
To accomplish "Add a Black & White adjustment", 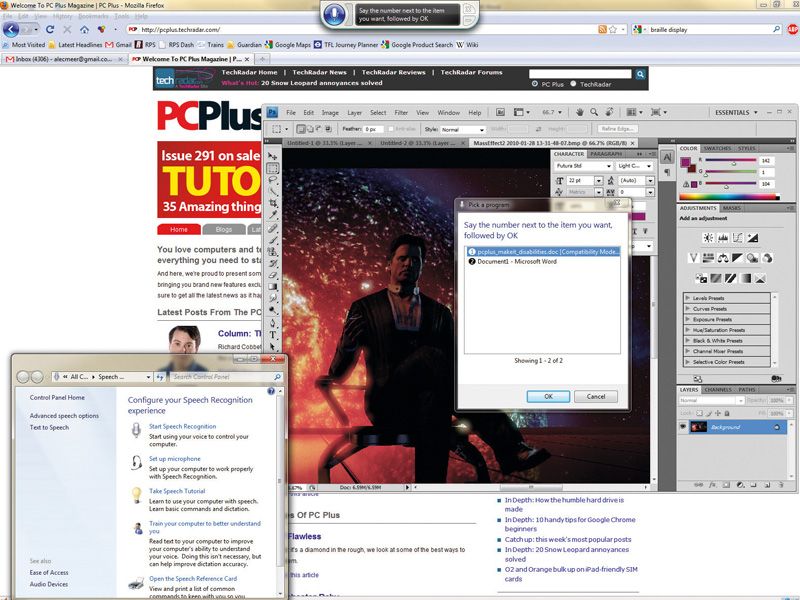I will pyautogui.click(x=738, y=258).
